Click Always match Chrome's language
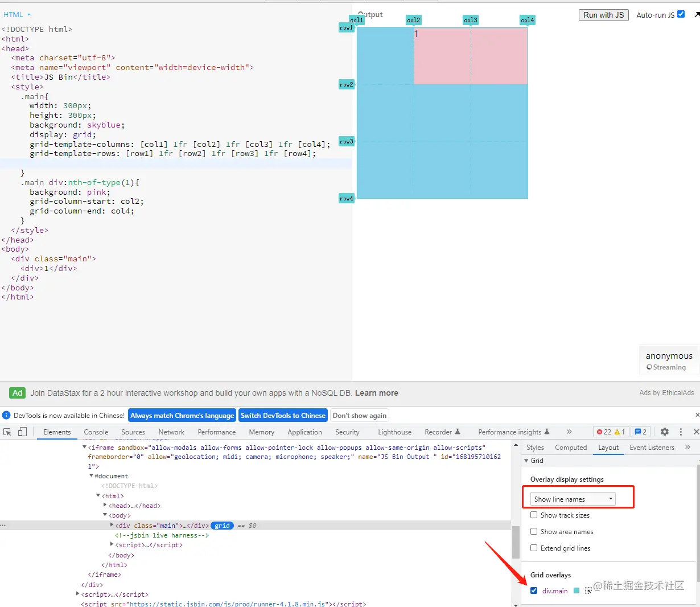The height and width of the screenshot is (607, 700). pos(182,416)
